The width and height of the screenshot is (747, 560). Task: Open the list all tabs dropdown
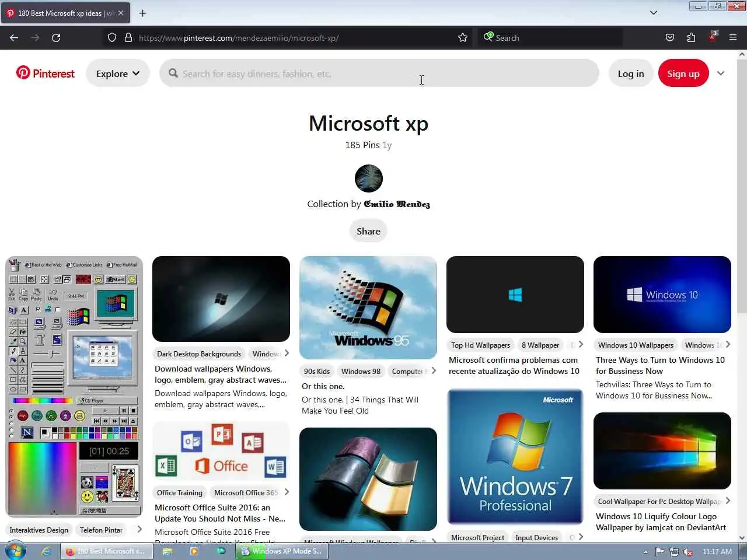coord(654,13)
